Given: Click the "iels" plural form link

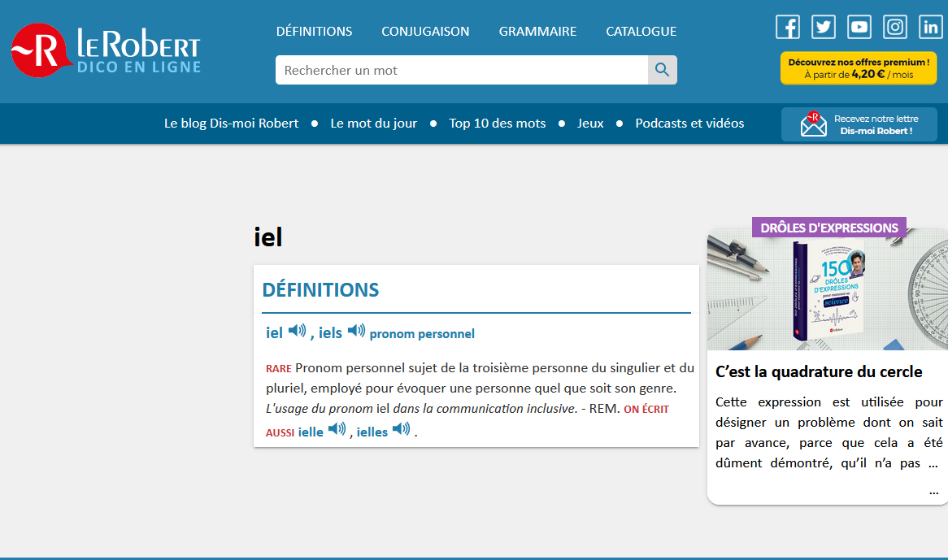Looking at the screenshot, I should point(330,333).
